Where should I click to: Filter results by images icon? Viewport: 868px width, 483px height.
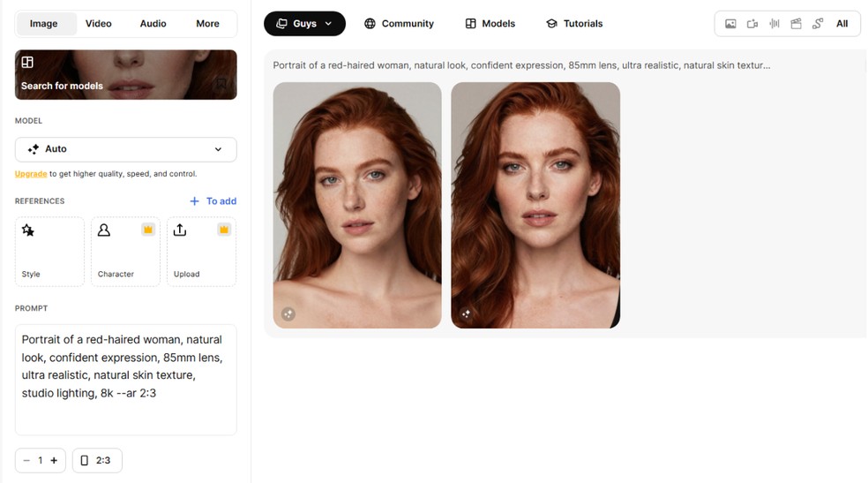click(730, 24)
